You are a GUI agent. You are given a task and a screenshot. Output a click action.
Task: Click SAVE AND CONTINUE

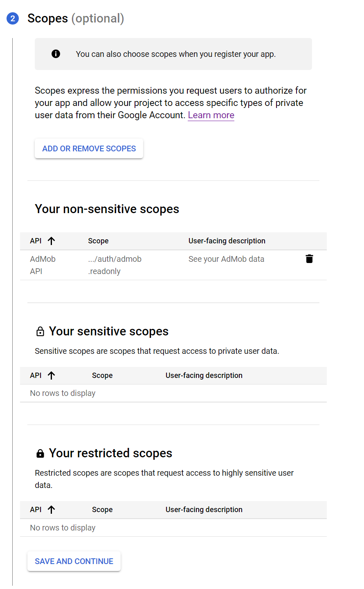click(x=74, y=561)
